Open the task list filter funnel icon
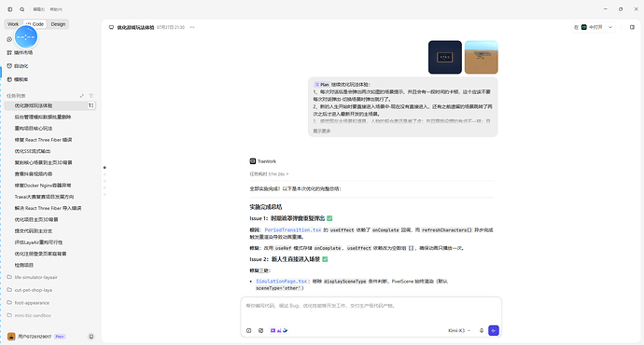The image size is (644, 345). [91, 96]
